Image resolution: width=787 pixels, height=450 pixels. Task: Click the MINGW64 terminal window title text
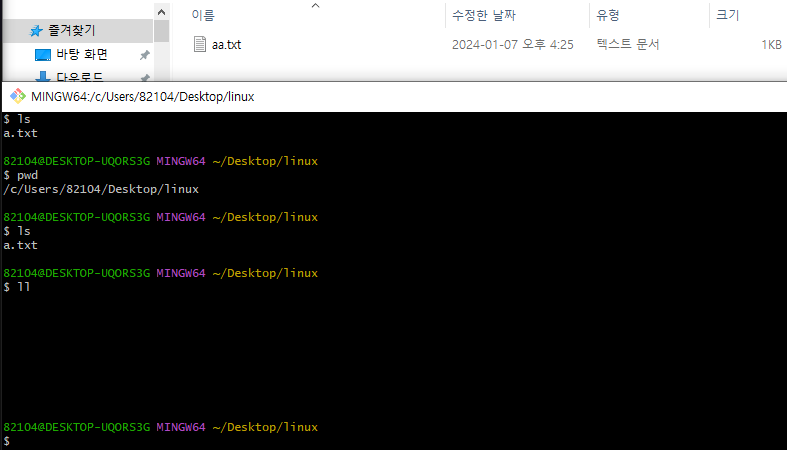(x=143, y=96)
